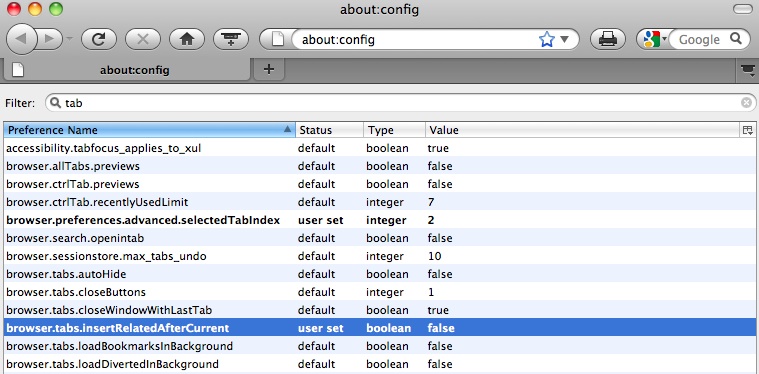Click 'user set' status of selectedTabIndex row

pyautogui.click(x=320, y=220)
